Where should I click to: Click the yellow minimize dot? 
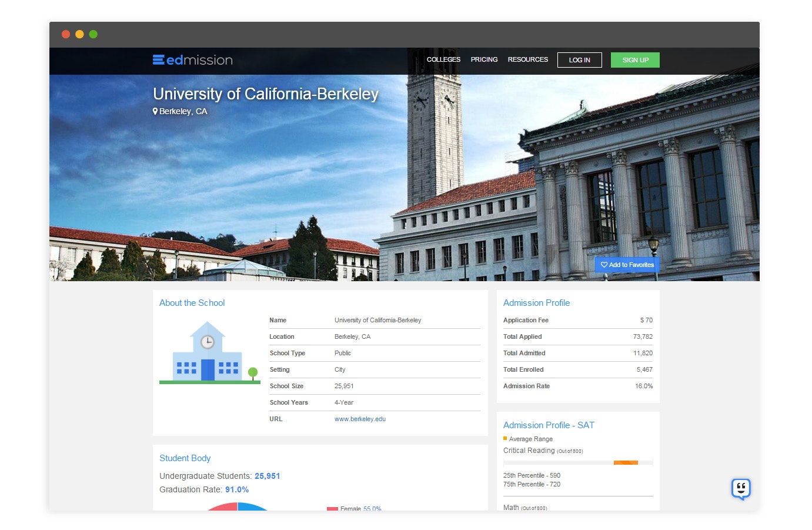[79, 34]
